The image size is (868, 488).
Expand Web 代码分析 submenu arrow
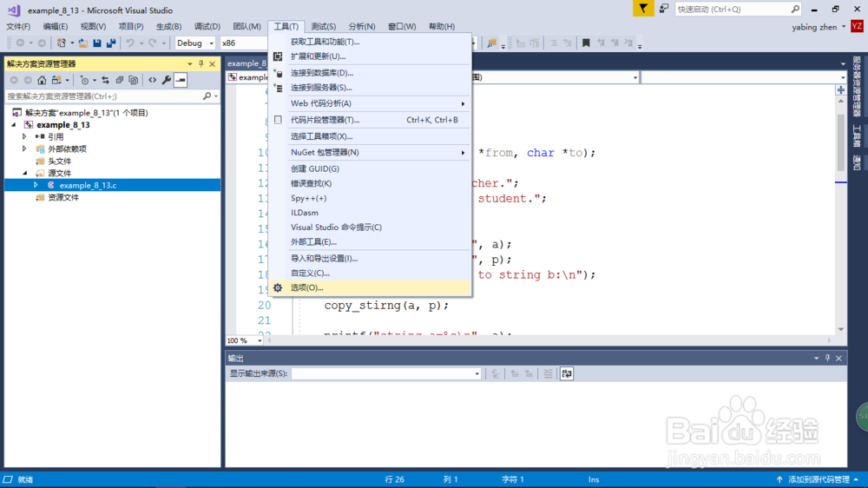[463, 103]
